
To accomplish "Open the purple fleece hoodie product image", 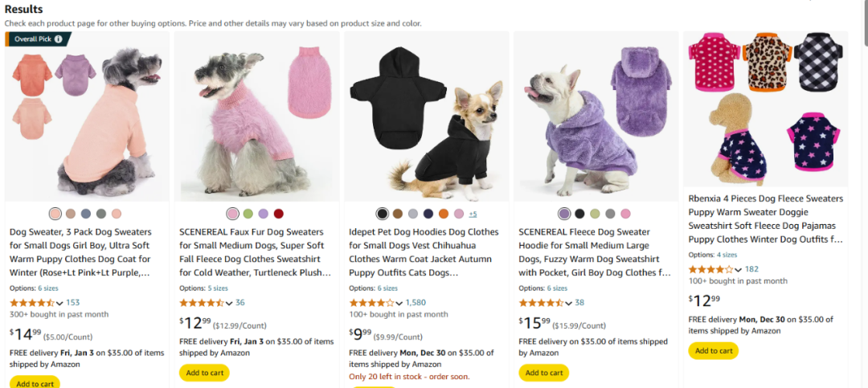I will pyautogui.click(x=596, y=116).
